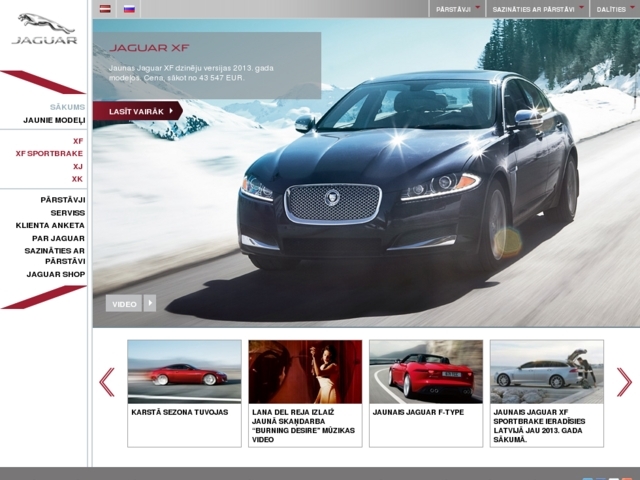Click Karstā sezona tuvojas headline
Screen dimensions: 640x480
pyautogui.click(x=180, y=412)
